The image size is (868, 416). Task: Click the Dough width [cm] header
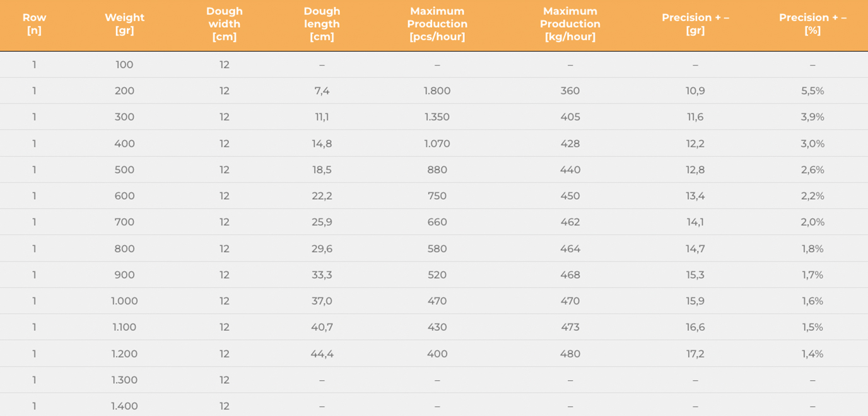point(224,24)
